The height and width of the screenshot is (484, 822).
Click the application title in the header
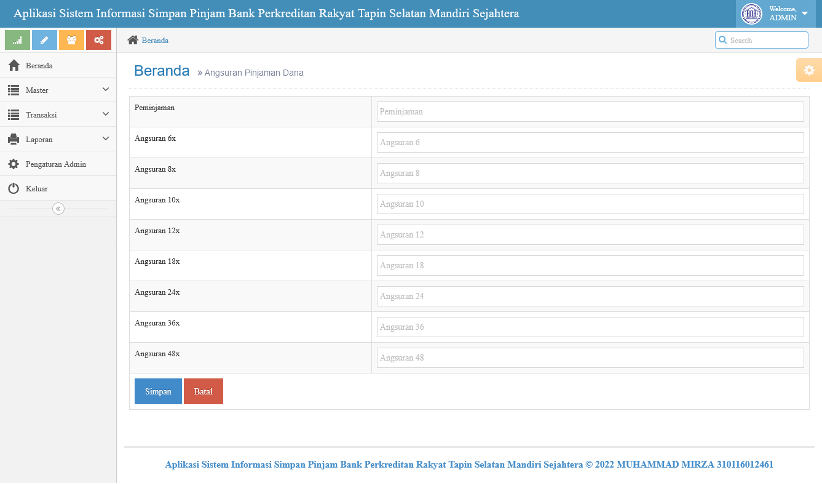266,14
